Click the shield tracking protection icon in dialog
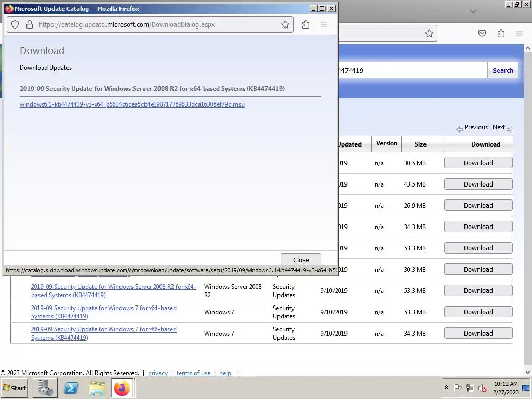Image resolution: width=532 pixels, height=399 pixels. pyautogui.click(x=15, y=24)
